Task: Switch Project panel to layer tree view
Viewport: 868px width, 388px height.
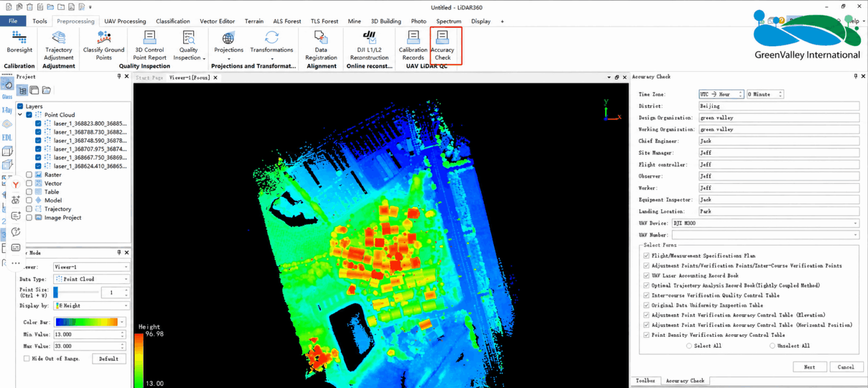Action: pyautogui.click(x=23, y=90)
